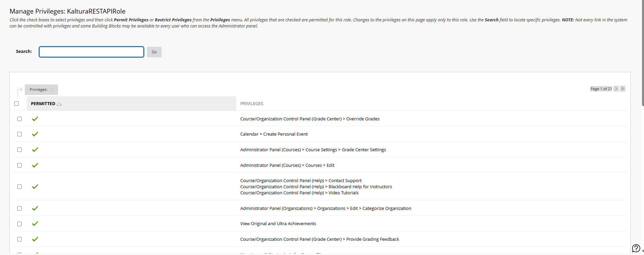
Task: Check the Override Grades privilege box
Action: click(20, 119)
